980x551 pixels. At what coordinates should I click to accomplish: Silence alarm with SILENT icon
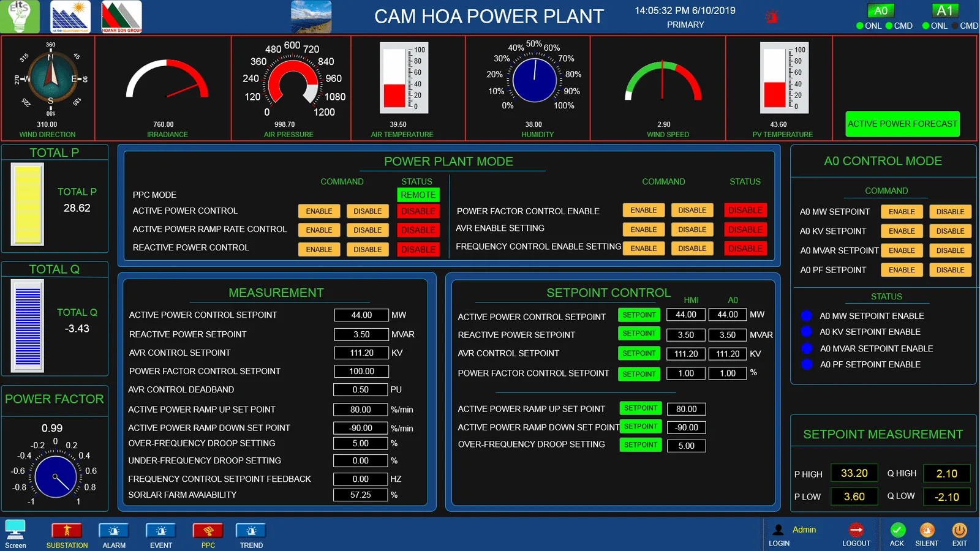coord(927,530)
